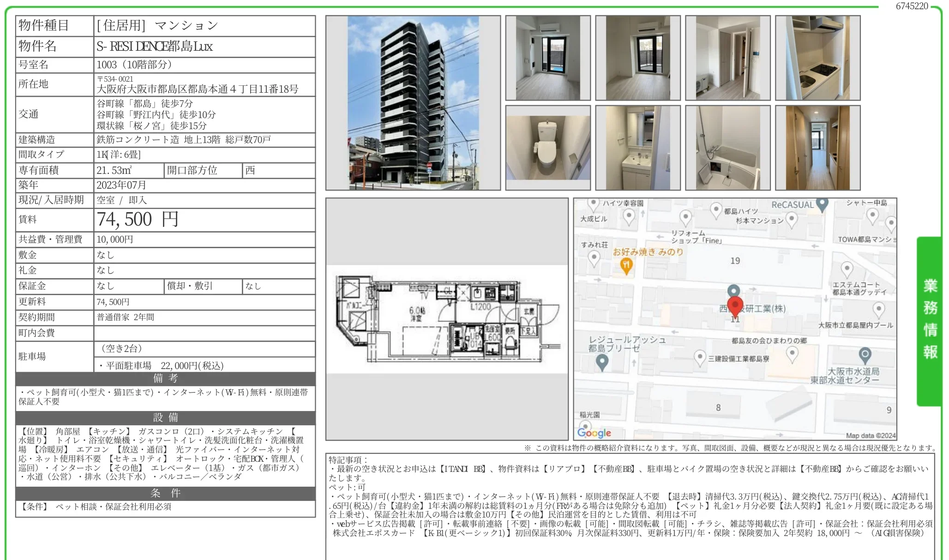Open the bathtub photo

728,148
